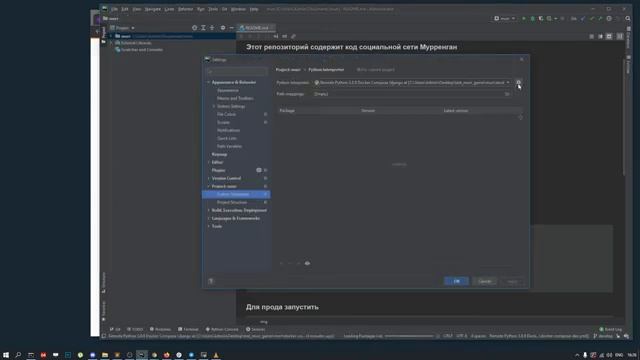Click Select Opened File target icon in Project panel
The image size is (640, 360).
click(195, 28)
